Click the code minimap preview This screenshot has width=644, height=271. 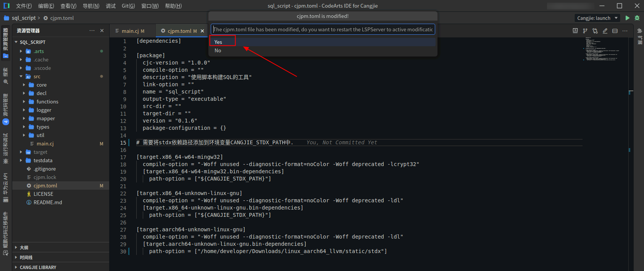(605, 50)
